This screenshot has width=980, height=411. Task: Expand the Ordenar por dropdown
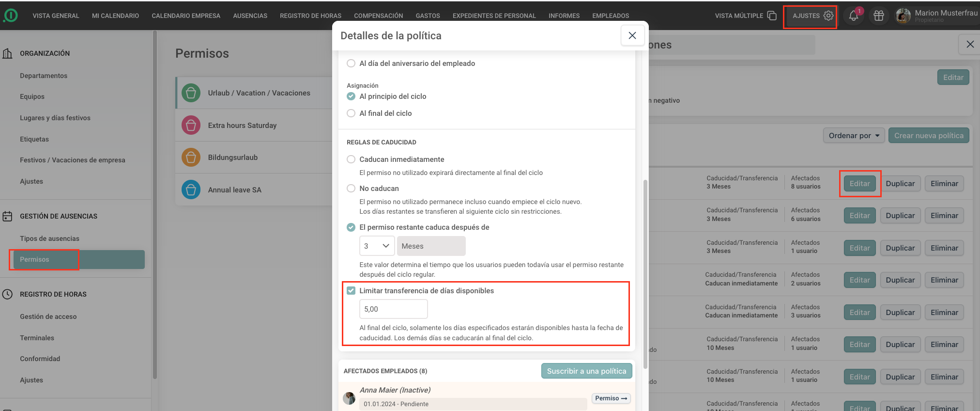(854, 136)
